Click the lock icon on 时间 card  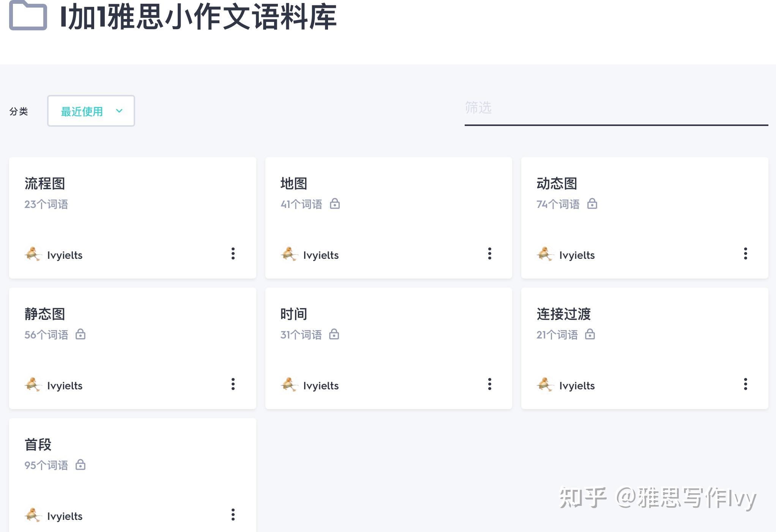coord(334,334)
